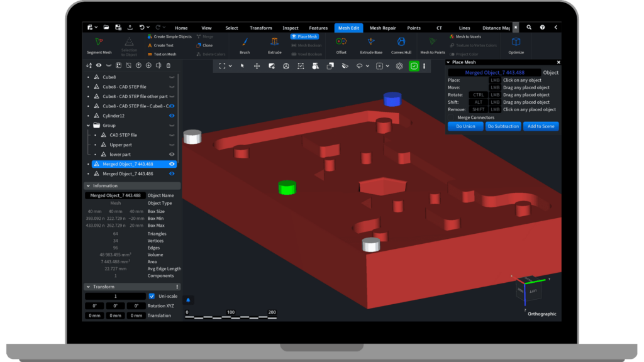
Task: Toggle the Uni-scale checkbox
Action: [x=152, y=296]
